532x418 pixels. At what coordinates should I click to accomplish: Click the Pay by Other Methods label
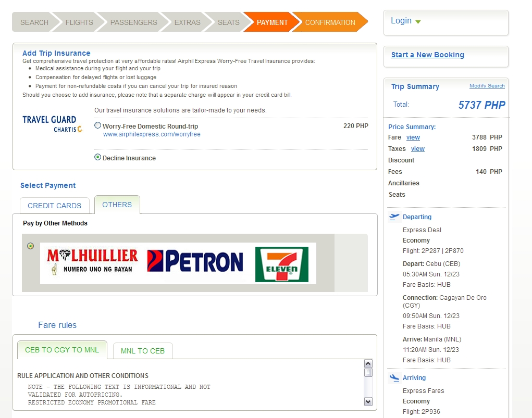pyautogui.click(x=55, y=223)
